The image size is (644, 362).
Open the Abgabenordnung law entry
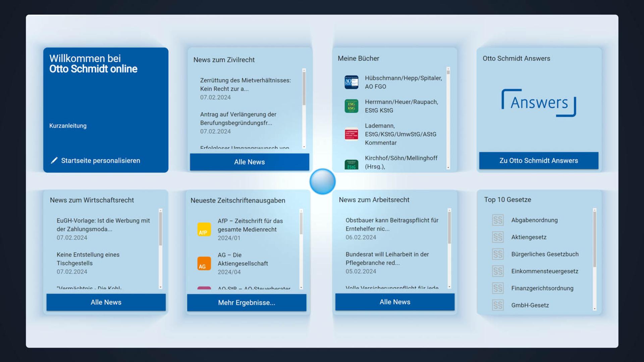click(534, 220)
